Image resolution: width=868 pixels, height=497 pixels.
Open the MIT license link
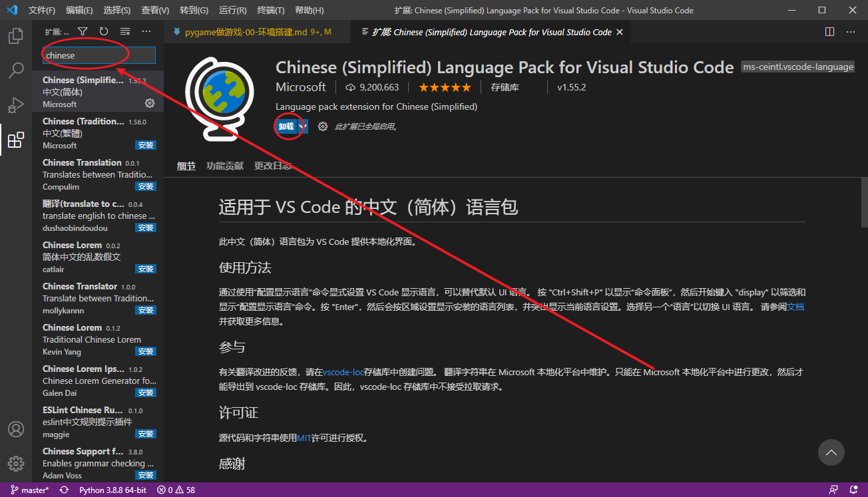click(x=304, y=438)
